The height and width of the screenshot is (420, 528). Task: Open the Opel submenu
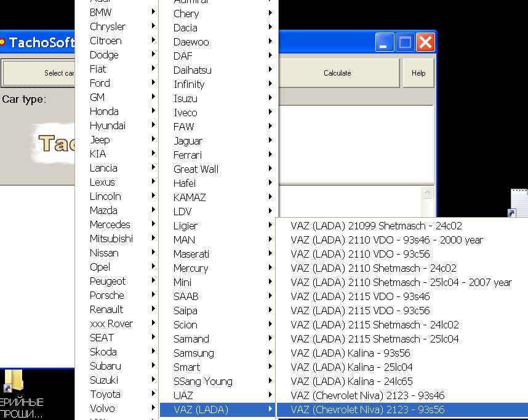pos(117,267)
